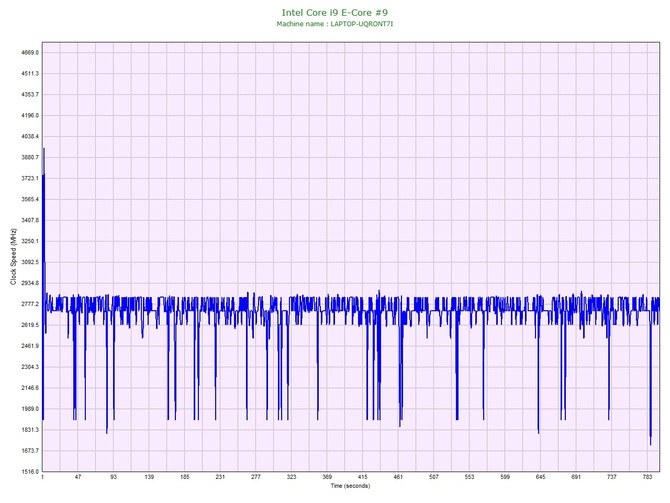
Task: Select the 2461.9 y-axis value
Action: point(30,346)
